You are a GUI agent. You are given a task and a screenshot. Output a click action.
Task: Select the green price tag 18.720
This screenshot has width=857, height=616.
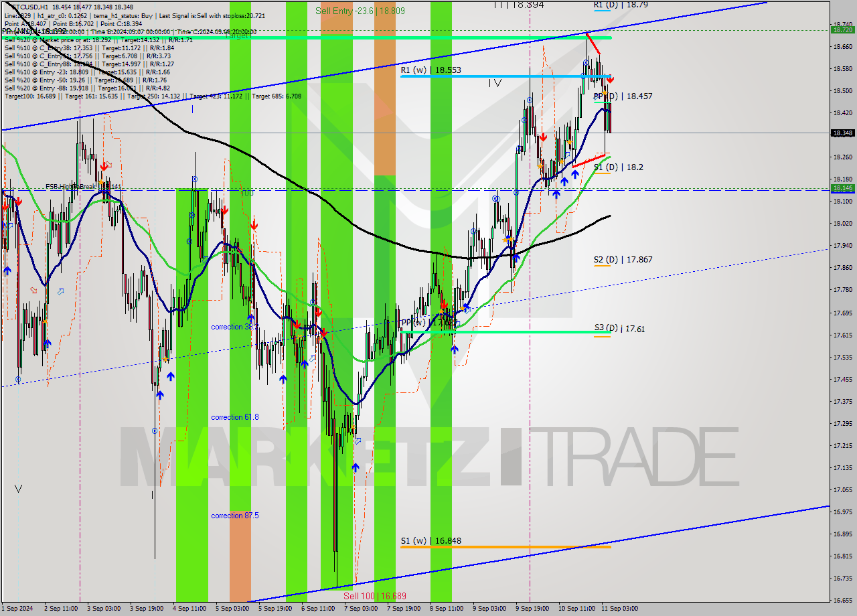(842, 30)
